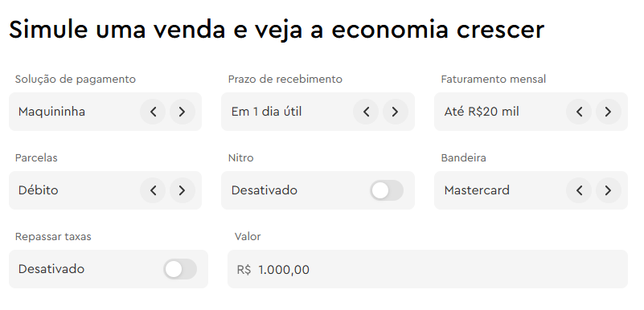Screen dimensions: 644x310
Task: Click next arrow beside Débito
Action: (x=183, y=190)
